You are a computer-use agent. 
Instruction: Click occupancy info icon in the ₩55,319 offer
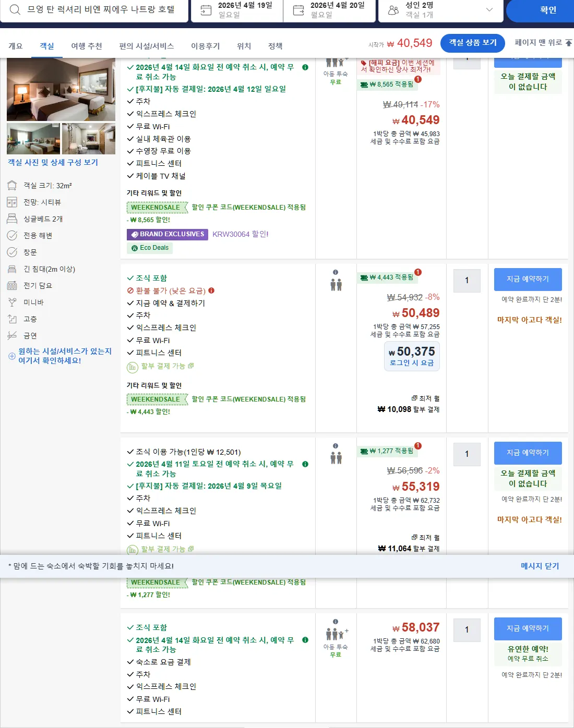tap(336, 446)
